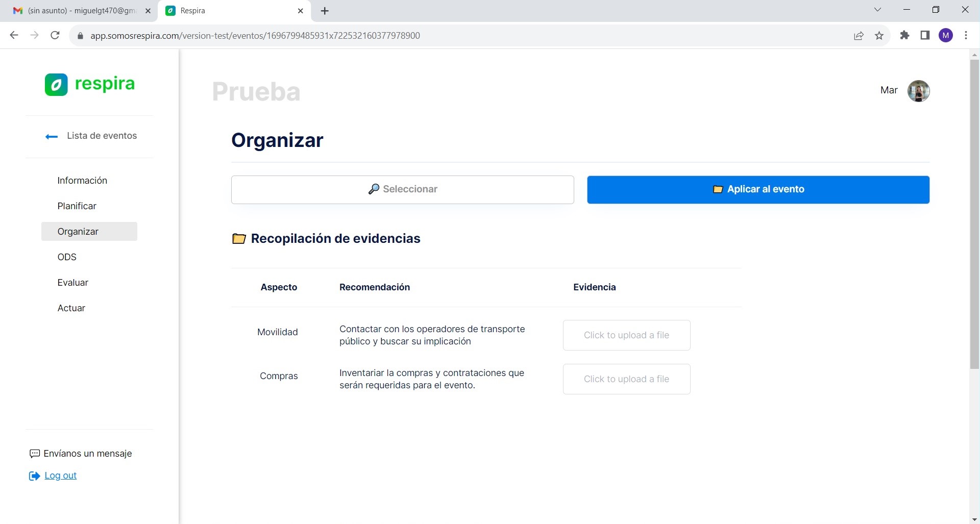Reload the page
This screenshot has width=980, height=524.
(x=55, y=35)
